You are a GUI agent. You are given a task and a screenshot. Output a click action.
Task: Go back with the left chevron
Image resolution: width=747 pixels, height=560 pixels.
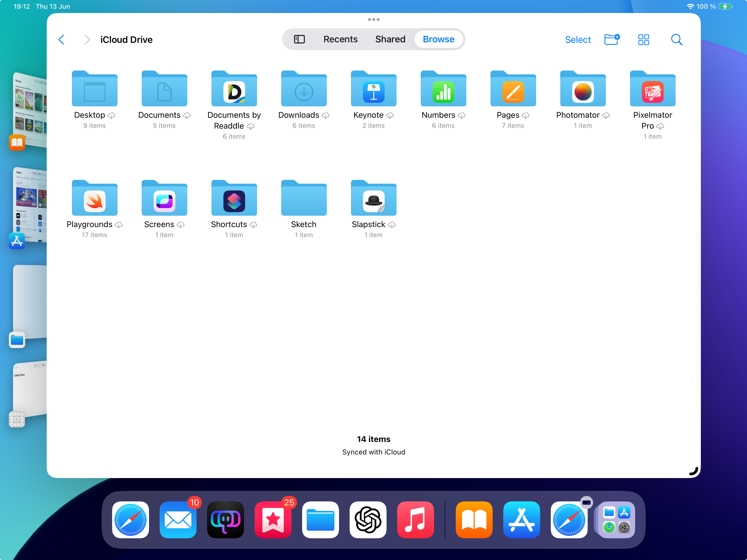(61, 40)
